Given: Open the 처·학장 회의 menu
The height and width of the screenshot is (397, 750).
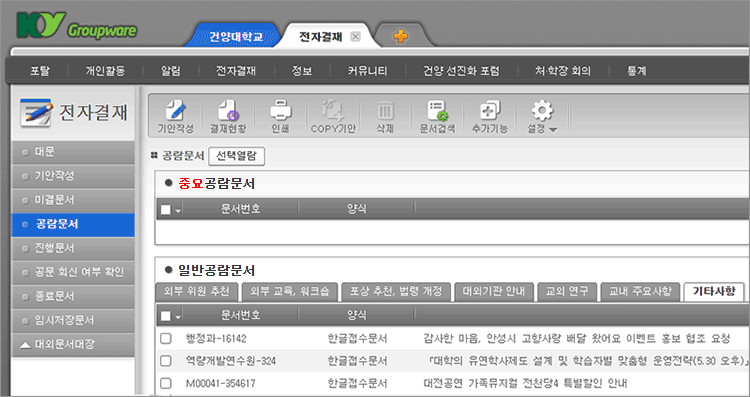Looking at the screenshot, I should click(x=562, y=71).
